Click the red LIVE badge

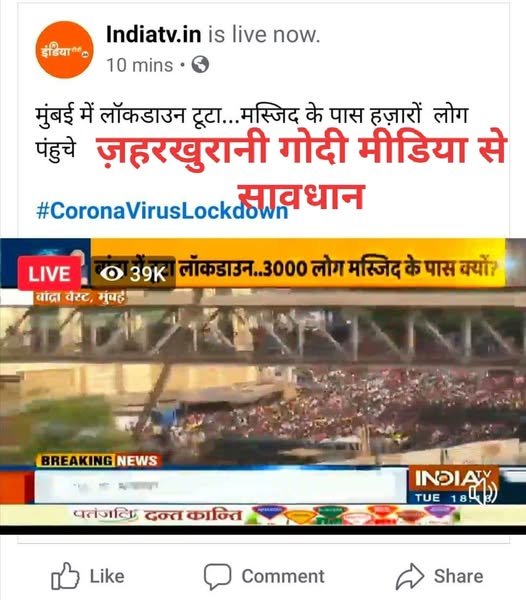click(x=49, y=274)
